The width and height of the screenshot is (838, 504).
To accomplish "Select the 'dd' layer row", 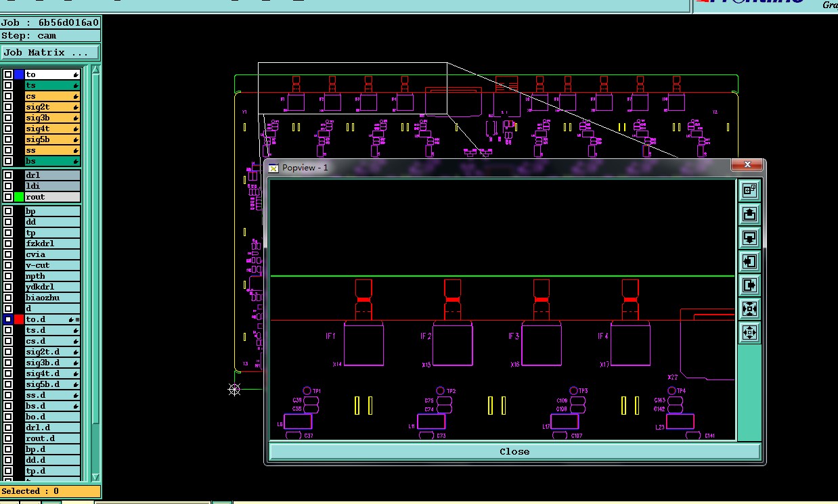I will [53, 222].
